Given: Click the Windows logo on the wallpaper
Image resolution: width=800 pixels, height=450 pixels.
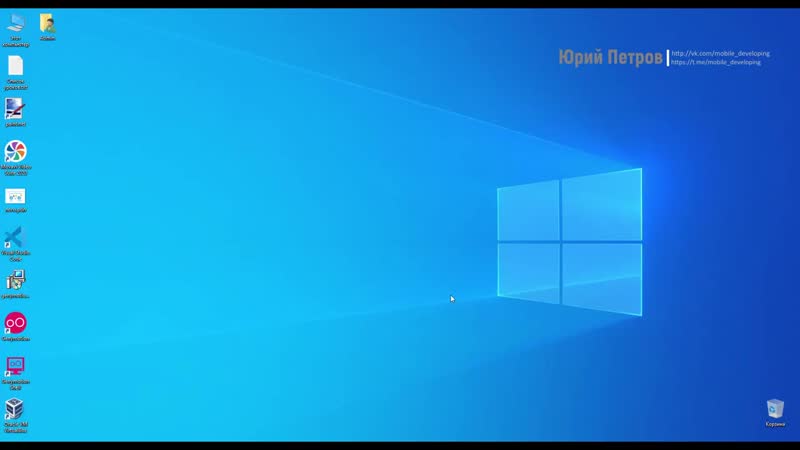Looking at the screenshot, I should pyautogui.click(x=570, y=242).
